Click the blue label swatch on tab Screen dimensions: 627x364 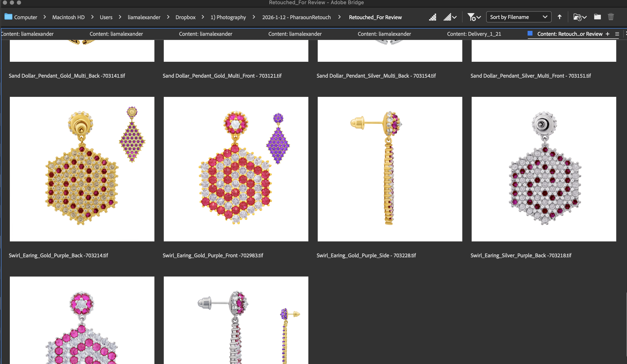[530, 34]
